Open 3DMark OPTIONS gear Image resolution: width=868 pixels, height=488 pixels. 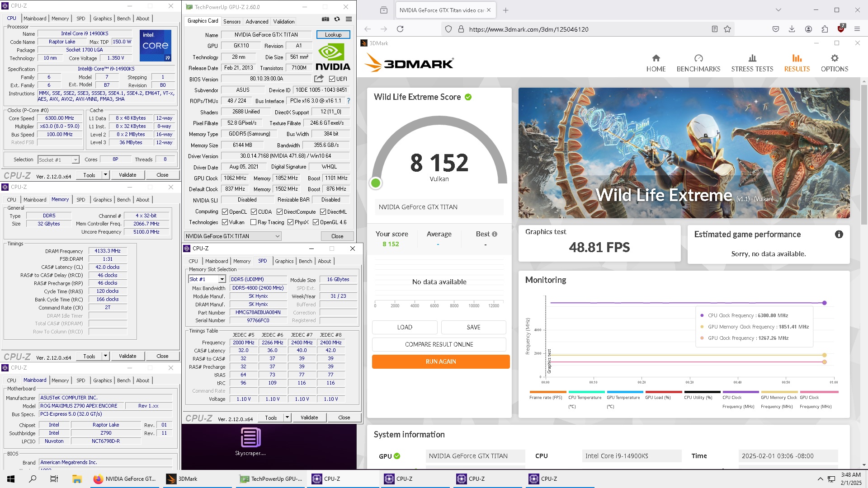tap(835, 63)
